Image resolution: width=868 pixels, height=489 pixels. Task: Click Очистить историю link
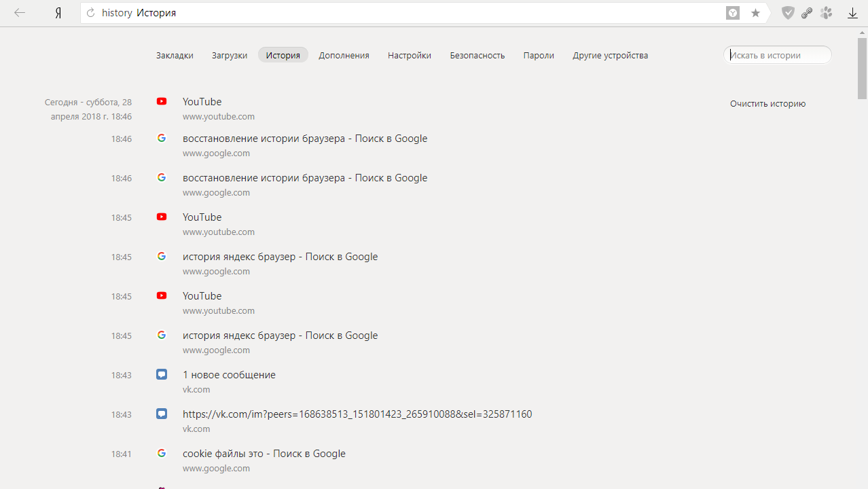(767, 104)
